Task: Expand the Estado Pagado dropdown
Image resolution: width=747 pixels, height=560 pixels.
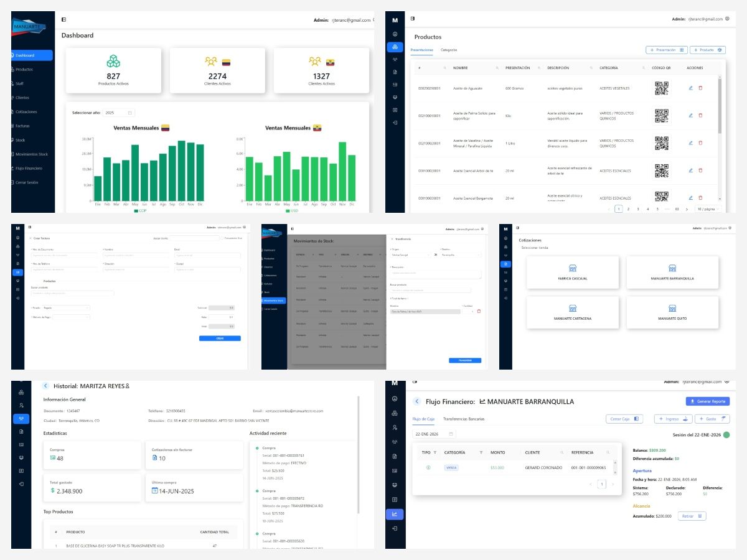Action: click(66, 307)
